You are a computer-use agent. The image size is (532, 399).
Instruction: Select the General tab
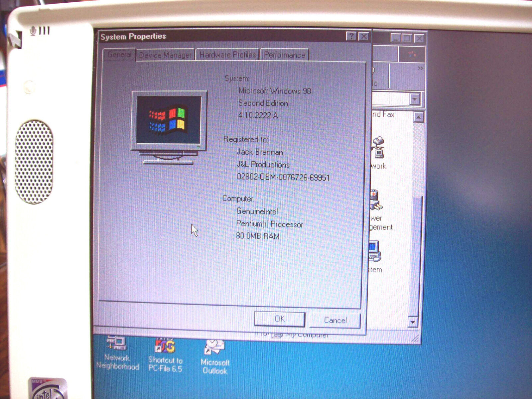pyautogui.click(x=119, y=54)
